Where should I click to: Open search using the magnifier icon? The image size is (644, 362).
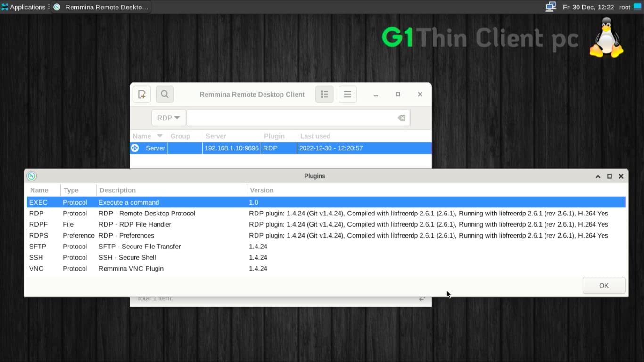coord(165,94)
